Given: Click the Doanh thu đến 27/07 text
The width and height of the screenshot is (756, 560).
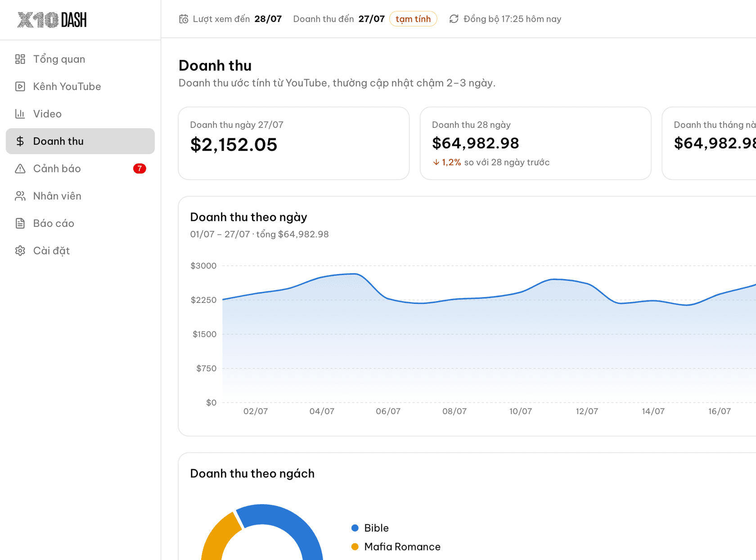Looking at the screenshot, I should 339,19.
